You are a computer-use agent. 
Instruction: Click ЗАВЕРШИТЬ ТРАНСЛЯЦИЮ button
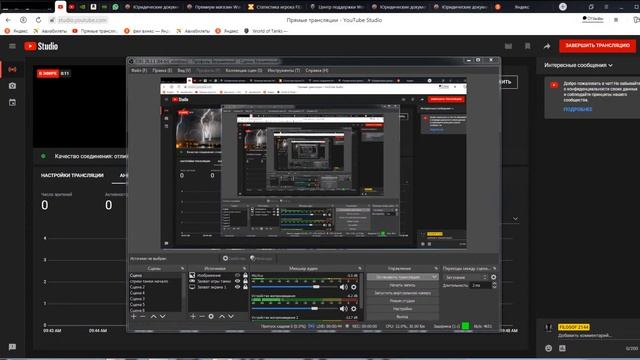click(x=597, y=46)
